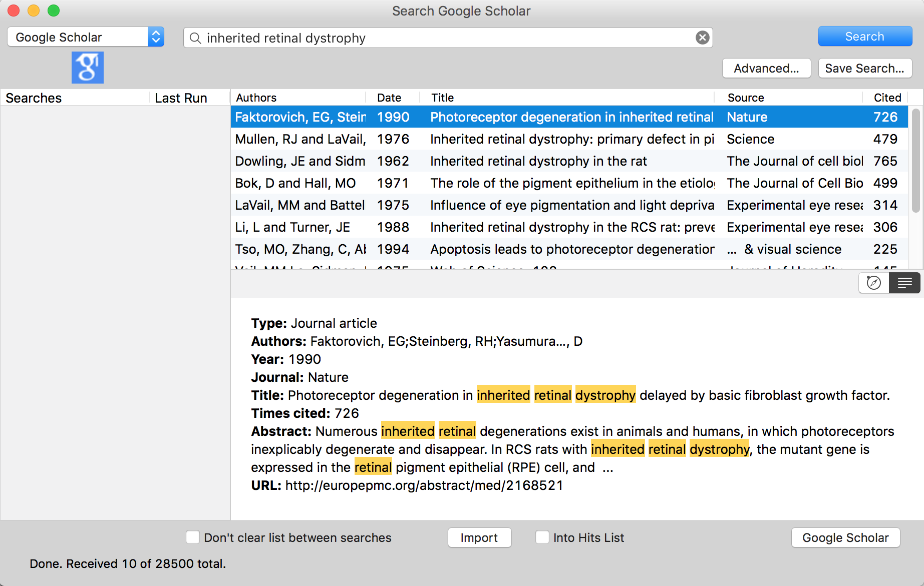
Task: Sort results by the Date column
Action: pos(392,98)
